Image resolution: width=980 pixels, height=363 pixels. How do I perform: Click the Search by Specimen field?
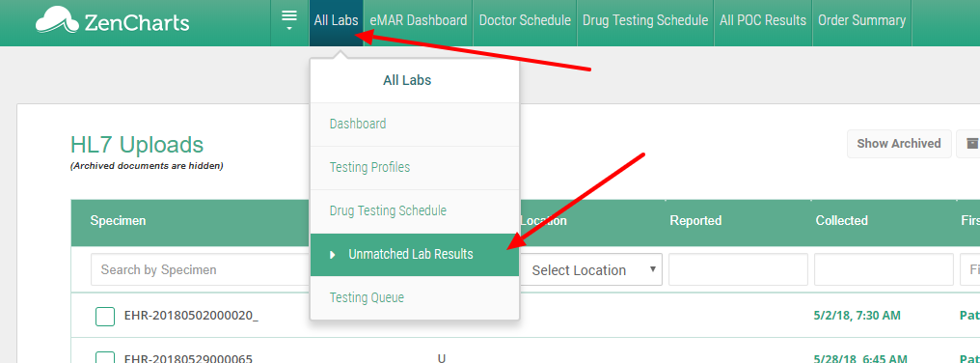200,269
